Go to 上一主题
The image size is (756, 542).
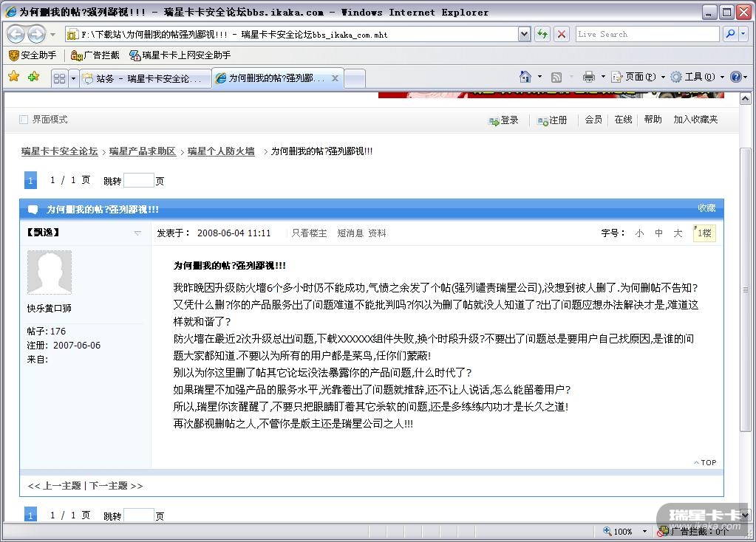62,486
